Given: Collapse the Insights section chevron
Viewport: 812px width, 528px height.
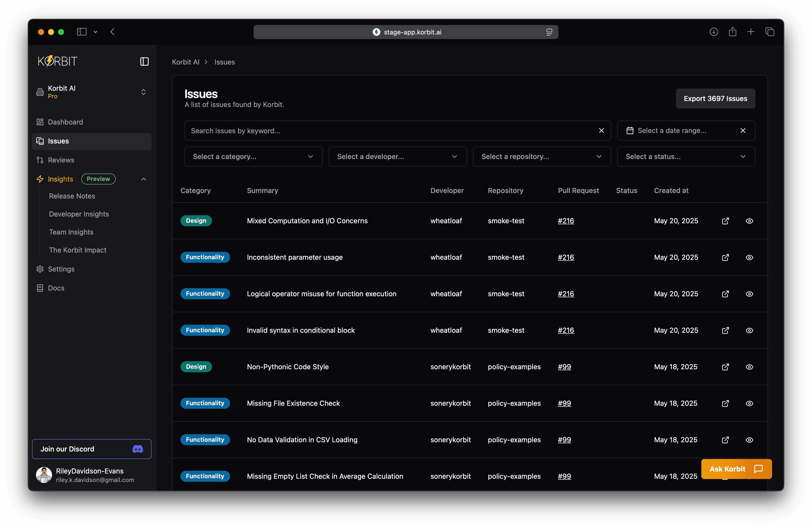Looking at the screenshot, I should pyautogui.click(x=143, y=179).
